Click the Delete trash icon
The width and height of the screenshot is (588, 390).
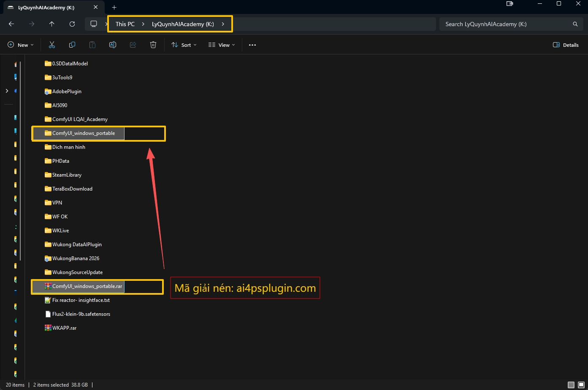pyautogui.click(x=153, y=45)
